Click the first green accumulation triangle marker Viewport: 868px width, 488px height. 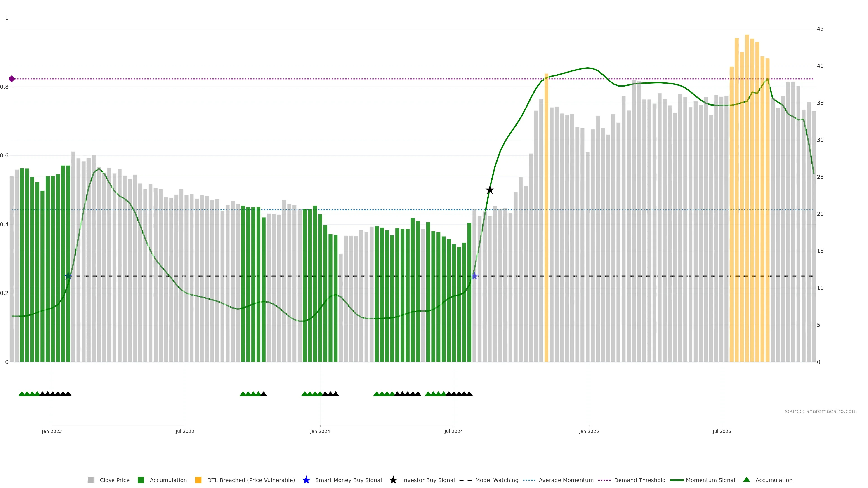(x=21, y=394)
